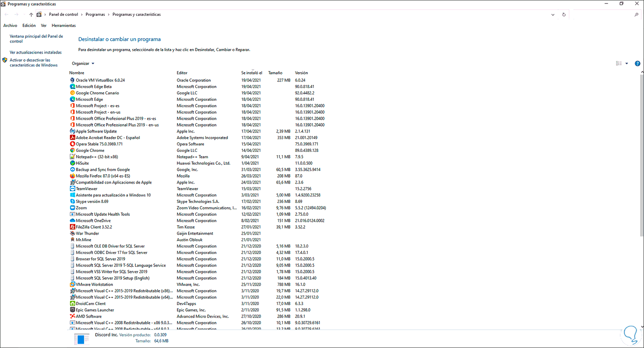Select the Mr.Mine program icon
The height and width of the screenshot is (348, 644).
tap(72, 240)
